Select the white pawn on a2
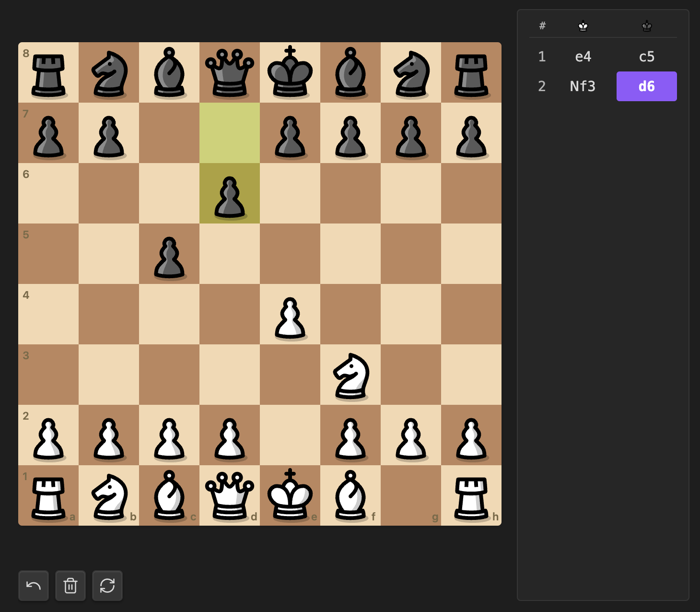This screenshot has height=612, width=700. click(x=48, y=435)
